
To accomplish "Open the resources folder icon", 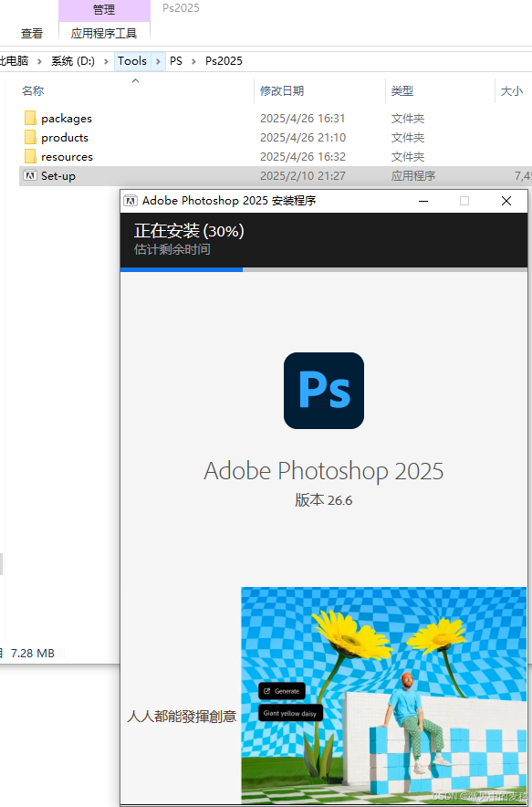I will pyautogui.click(x=30, y=156).
